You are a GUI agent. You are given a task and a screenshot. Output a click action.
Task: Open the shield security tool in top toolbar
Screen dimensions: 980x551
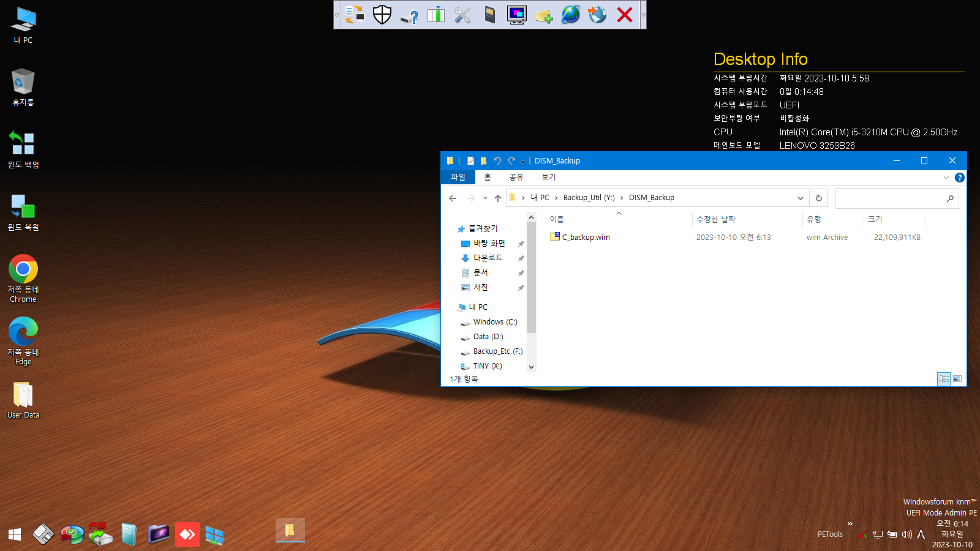coord(382,14)
